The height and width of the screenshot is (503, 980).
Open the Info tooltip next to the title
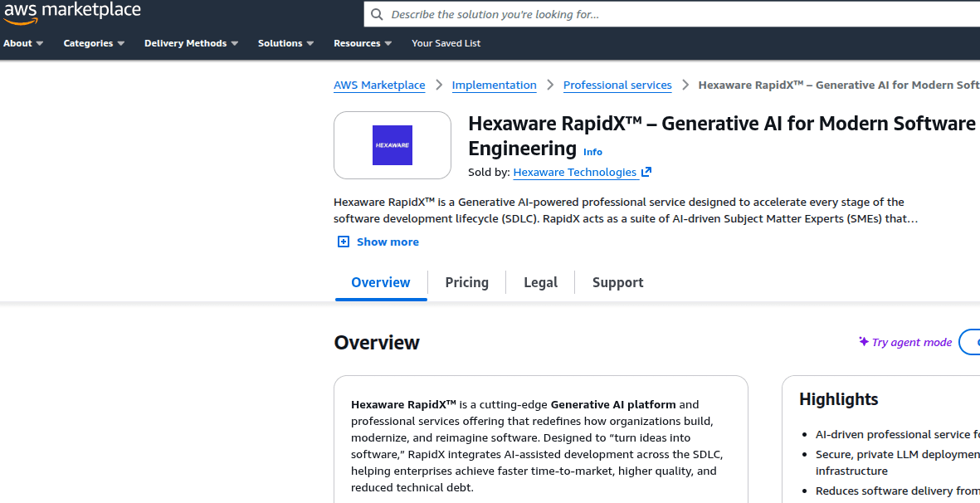(x=592, y=152)
